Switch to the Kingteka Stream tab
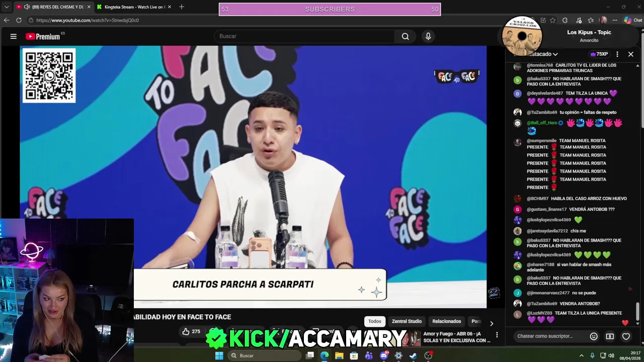The height and width of the screenshot is (362, 644). (x=134, y=7)
